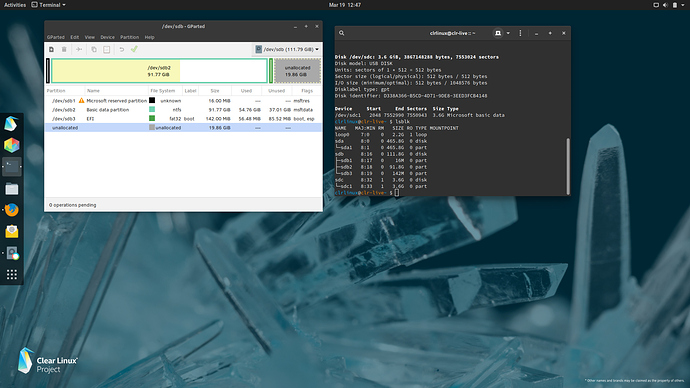The width and height of the screenshot is (690, 388).
Task: Click the New partition icon in GParted toolbar
Action: tap(51, 49)
